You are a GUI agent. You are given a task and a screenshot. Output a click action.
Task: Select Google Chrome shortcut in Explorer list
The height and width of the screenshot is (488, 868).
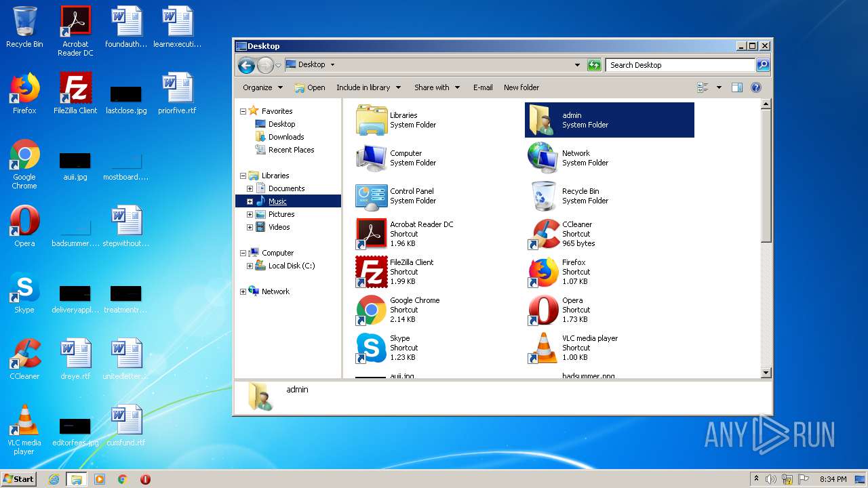(x=372, y=310)
